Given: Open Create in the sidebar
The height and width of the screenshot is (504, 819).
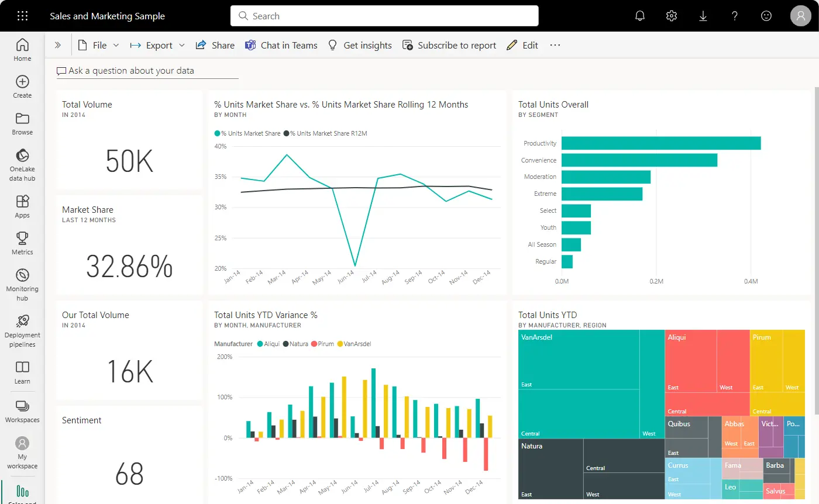Looking at the screenshot, I should click(22, 87).
